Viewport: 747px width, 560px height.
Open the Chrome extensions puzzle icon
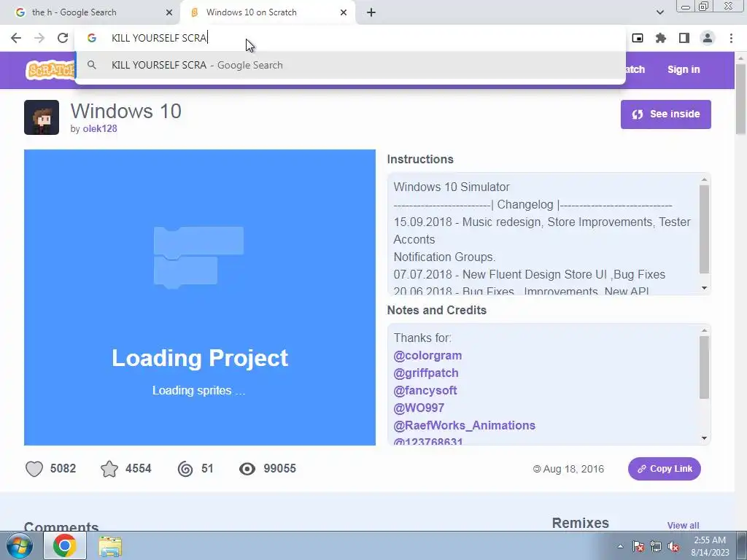click(661, 38)
